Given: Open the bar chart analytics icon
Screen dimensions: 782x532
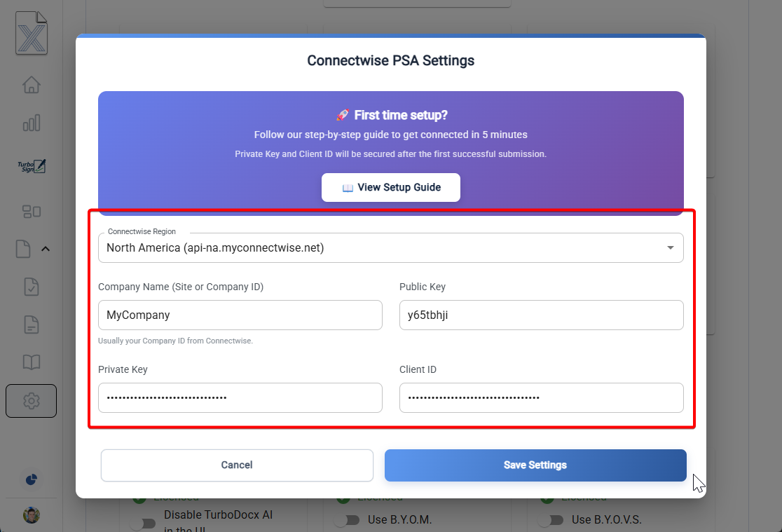Looking at the screenshot, I should pos(32,123).
